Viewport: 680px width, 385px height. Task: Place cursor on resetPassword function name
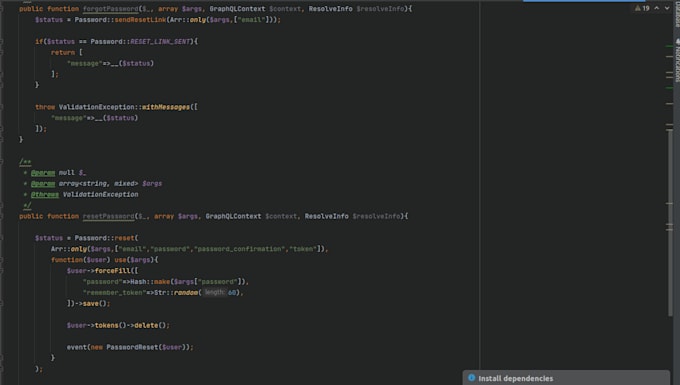pos(108,216)
